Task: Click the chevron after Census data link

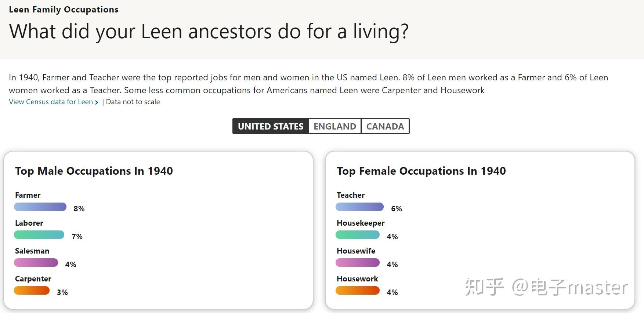Action: 97,102
